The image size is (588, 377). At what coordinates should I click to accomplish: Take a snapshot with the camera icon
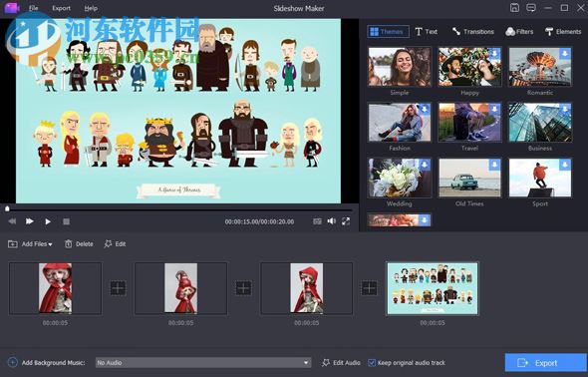click(317, 221)
